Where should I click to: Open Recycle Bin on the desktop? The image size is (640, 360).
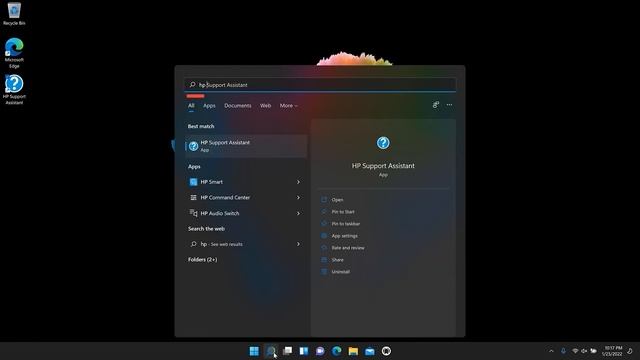[x=14, y=13]
